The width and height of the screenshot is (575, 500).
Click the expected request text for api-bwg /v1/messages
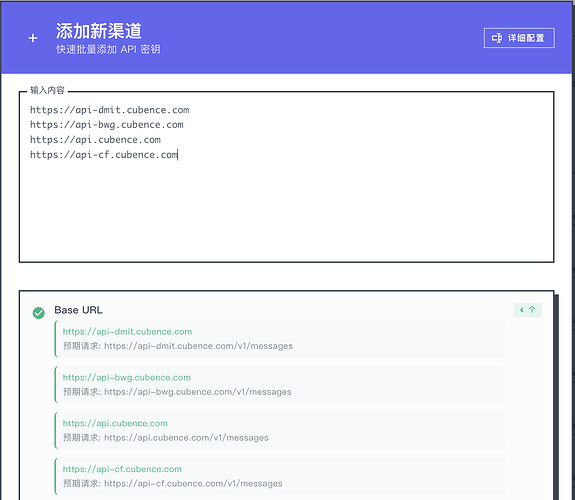tap(177, 392)
